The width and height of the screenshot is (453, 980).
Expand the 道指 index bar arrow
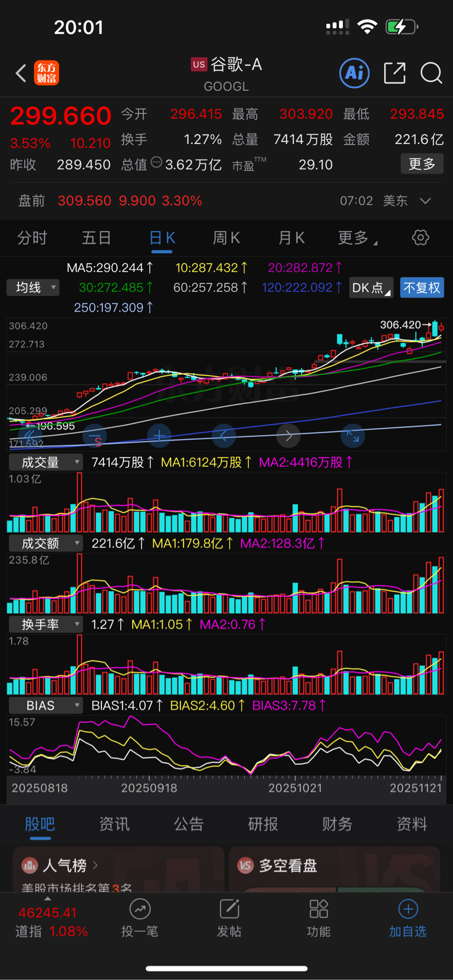48,899
